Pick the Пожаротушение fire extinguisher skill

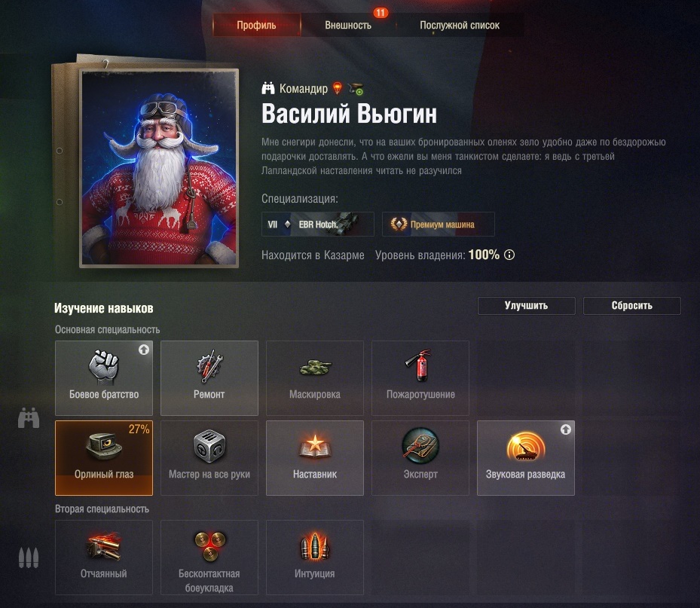coord(420,378)
